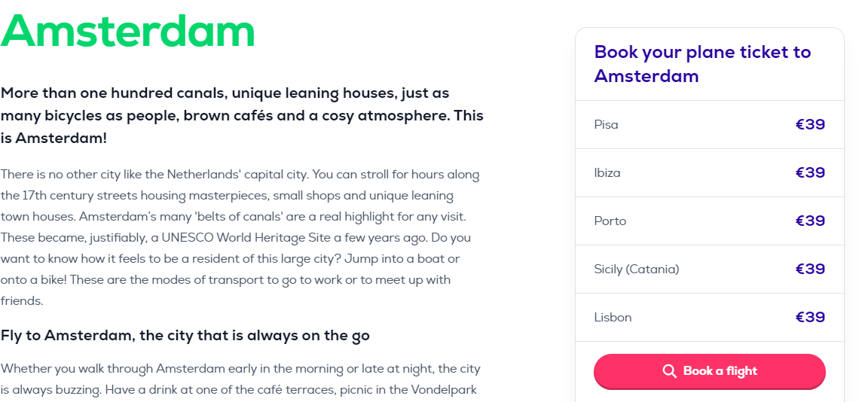Click the sentence about Jump into a boat
The height and width of the screenshot is (402, 868).
coord(231,269)
